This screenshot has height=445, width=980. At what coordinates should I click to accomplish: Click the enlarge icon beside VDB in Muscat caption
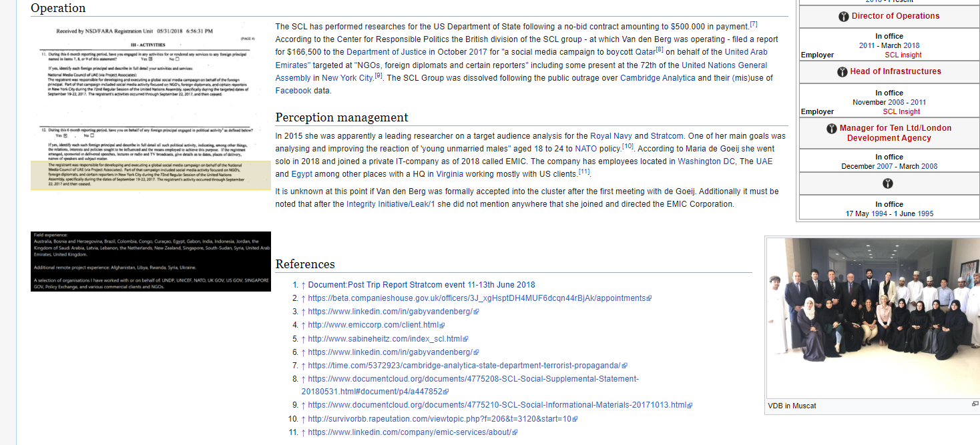coord(975,404)
